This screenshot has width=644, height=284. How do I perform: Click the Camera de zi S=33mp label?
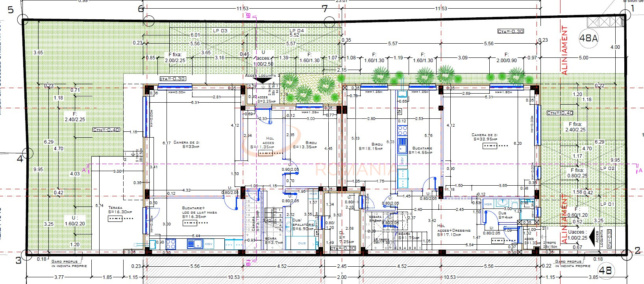pos(186,144)
